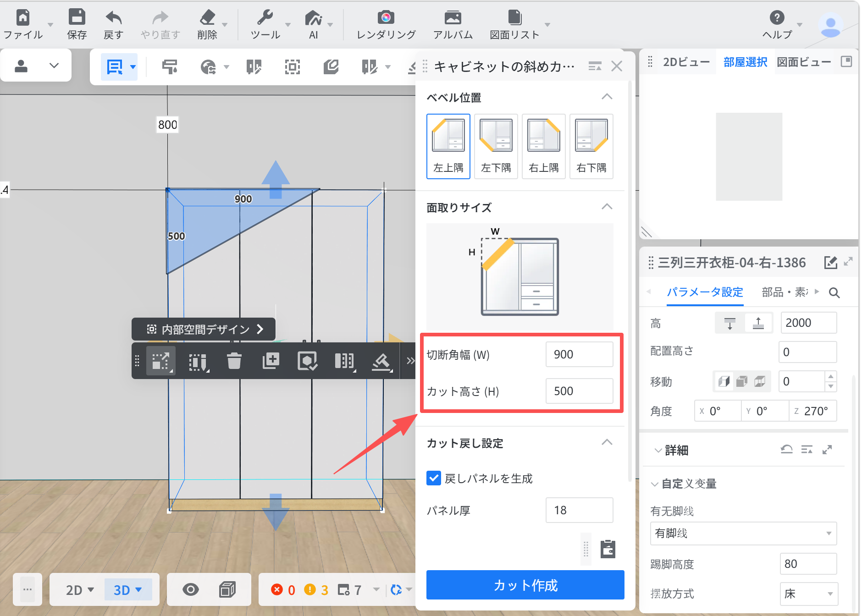Increase 移動 value with stepper up arrow
Screen dimensions: 862x616
tap(831, 376)
